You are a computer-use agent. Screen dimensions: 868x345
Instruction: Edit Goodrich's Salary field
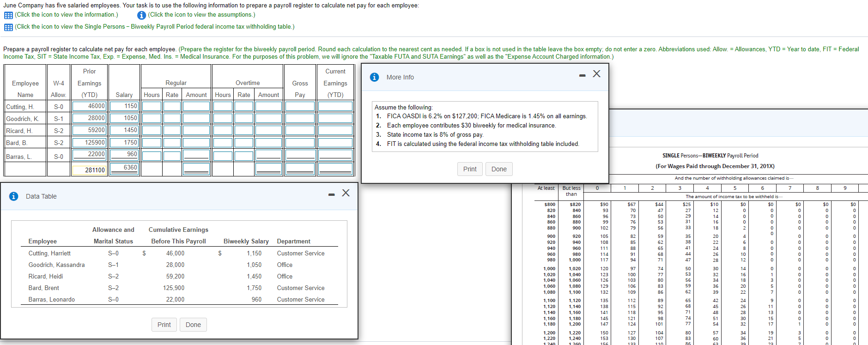click(x=124, y=118)
